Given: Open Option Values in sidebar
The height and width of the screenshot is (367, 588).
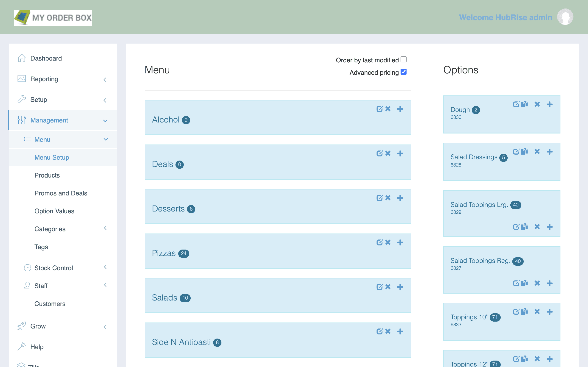Looking at the screenshot, I should click(54, 211).
